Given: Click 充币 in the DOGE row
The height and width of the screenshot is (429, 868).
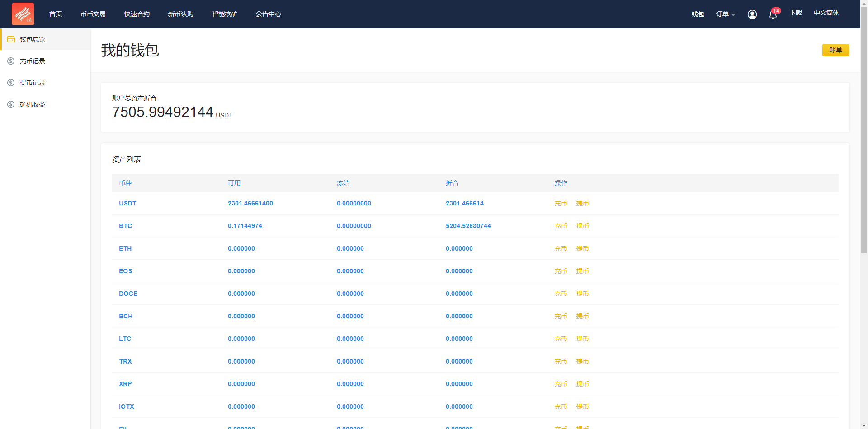Looking at the screenshot, I should coord(561,294).
